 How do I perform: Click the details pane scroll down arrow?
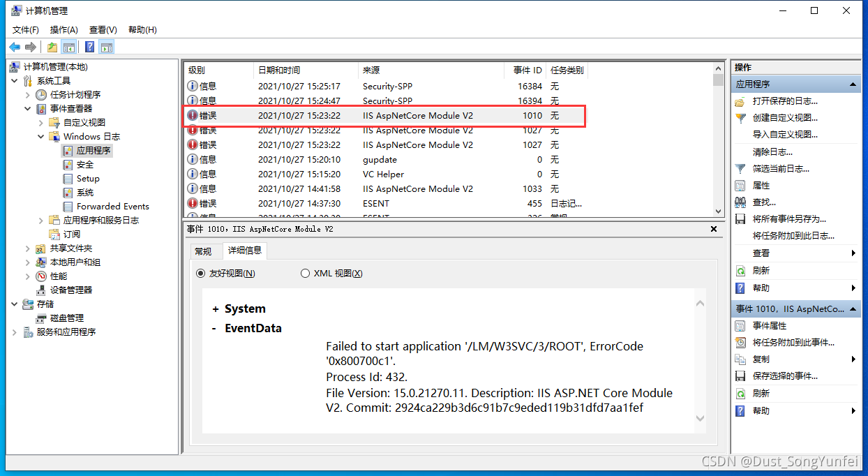[x=701, y=418]
